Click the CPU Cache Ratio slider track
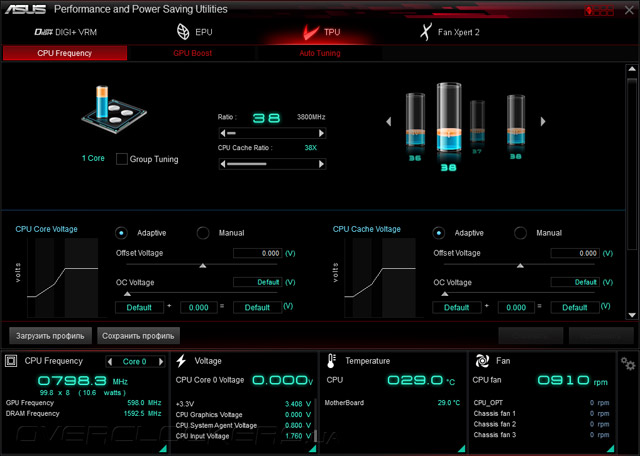Viewport: 640px width, 456px height. click(272, 164)
